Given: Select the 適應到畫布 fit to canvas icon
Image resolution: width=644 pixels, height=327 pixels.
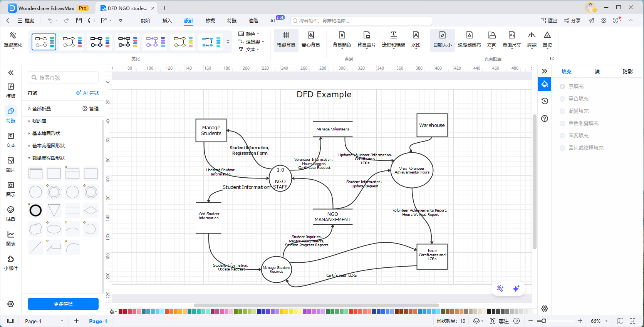Looking at the screenshot, I should pyautogui.click(x=469, y=40).
